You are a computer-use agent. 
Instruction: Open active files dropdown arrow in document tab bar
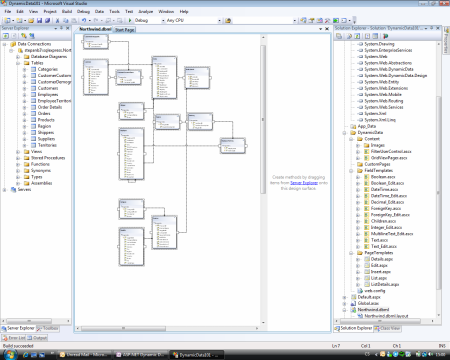321,29
